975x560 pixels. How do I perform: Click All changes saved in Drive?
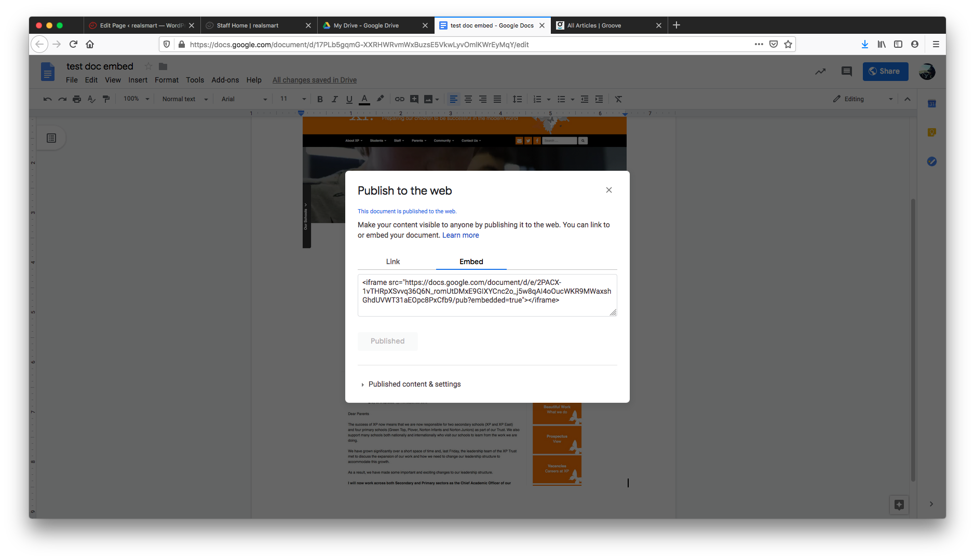315,80
